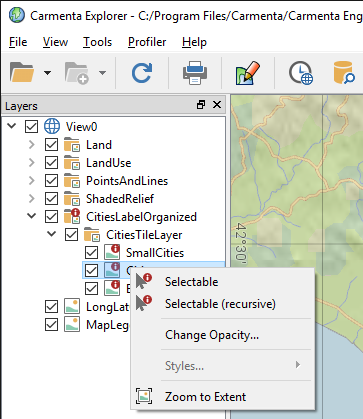Screen dimensions: 363x419
Task: Click the Carmenta Explorer app icon
Action: [x=17, y=15]
